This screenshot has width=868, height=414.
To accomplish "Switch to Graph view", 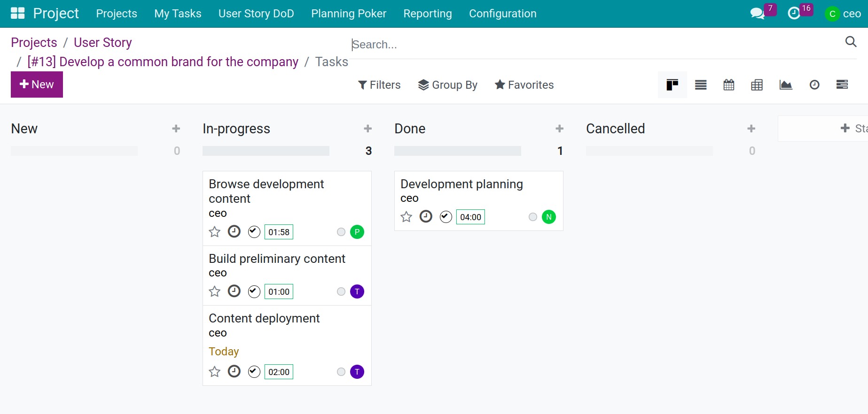I will point(786,85).
